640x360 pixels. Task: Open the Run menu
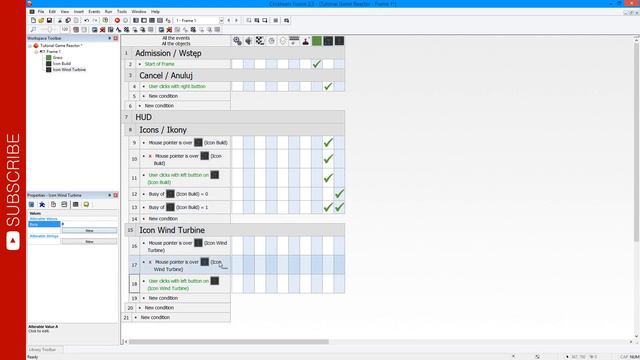(x=108, y=12)
